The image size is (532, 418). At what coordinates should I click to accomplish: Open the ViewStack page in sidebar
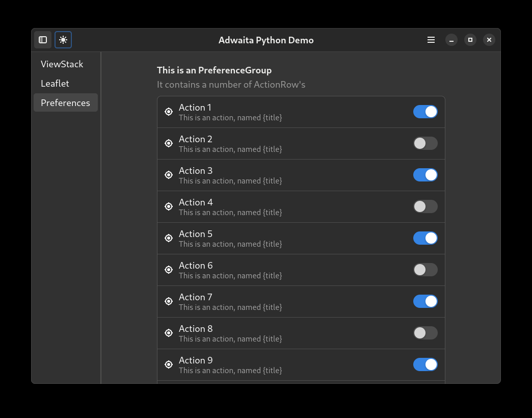point(66,64)
